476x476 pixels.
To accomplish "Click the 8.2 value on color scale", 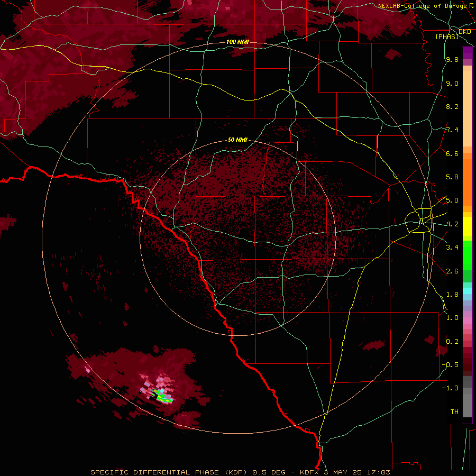I will [452, 106].
